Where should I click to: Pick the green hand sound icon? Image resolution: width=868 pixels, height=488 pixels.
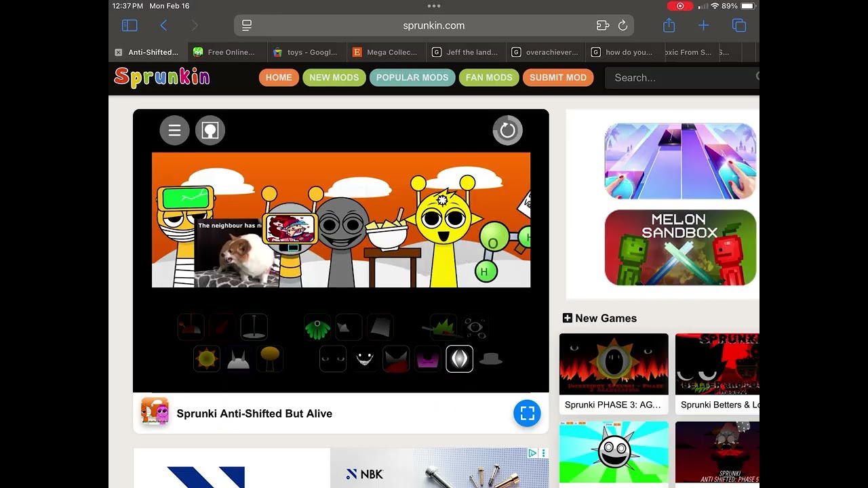317,327
